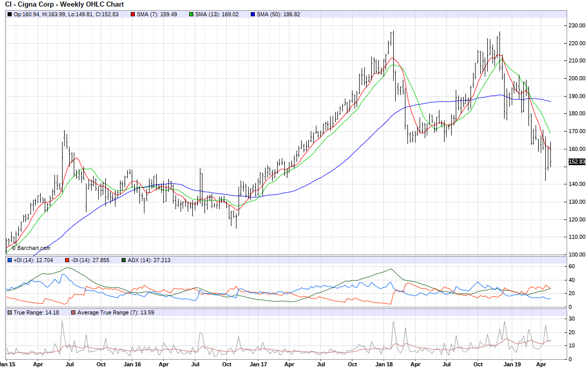
Task: Click the 'Jan 15' date axis label
Action: pos(7,364)
